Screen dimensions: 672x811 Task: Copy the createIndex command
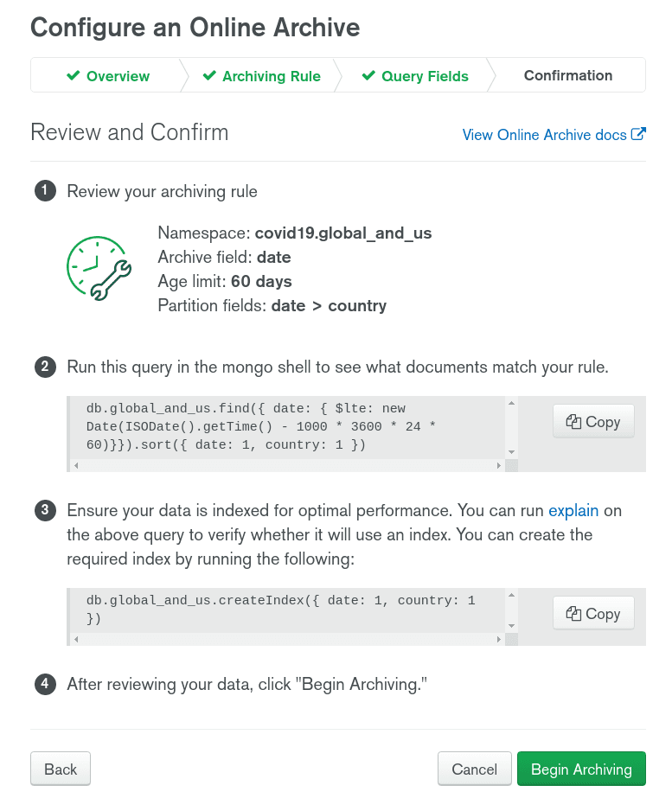point(593,614)
